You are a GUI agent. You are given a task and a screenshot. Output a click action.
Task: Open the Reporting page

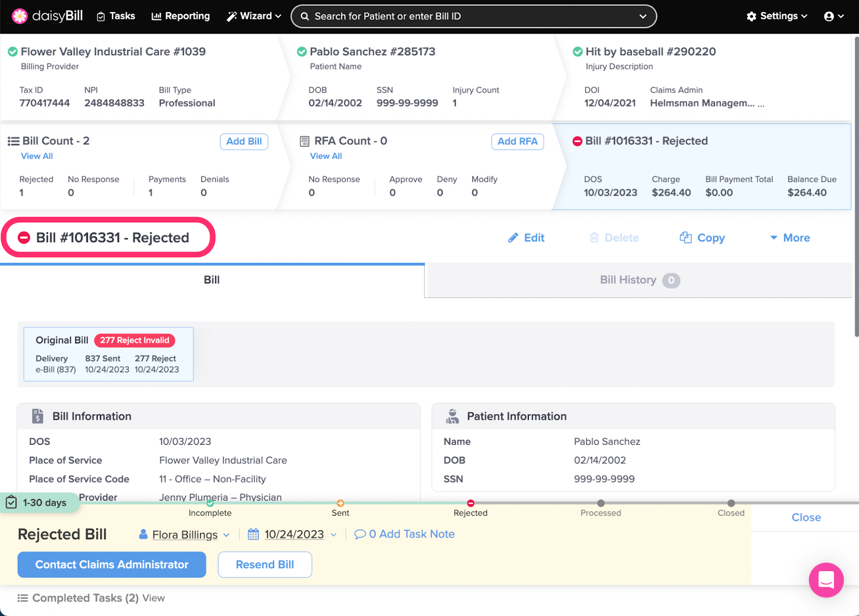coord(181,16)
